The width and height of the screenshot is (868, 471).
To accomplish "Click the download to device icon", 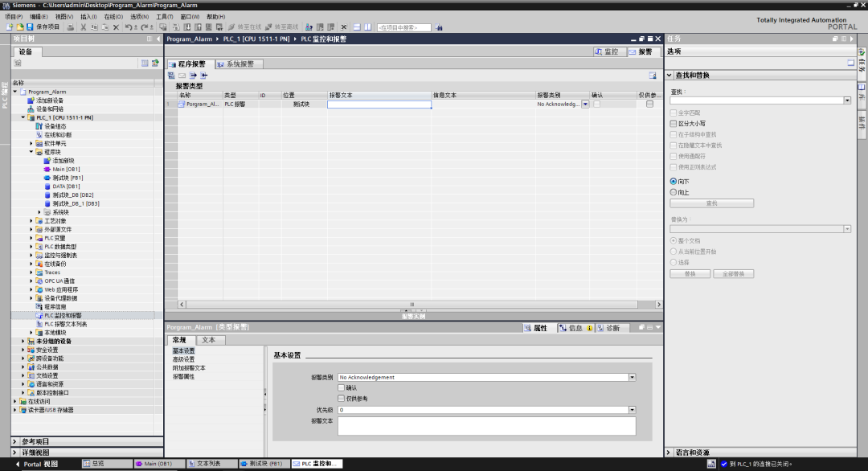I will [187, 27].
